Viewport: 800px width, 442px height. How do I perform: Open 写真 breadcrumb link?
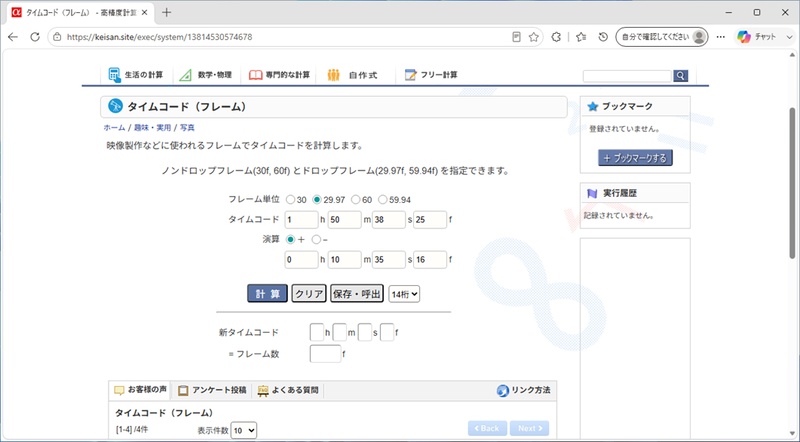187,128
